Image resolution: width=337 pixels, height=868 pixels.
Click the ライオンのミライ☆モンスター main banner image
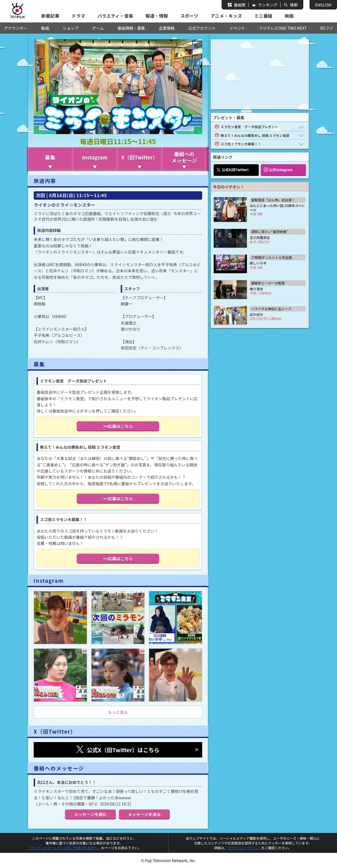pos(118,87)
